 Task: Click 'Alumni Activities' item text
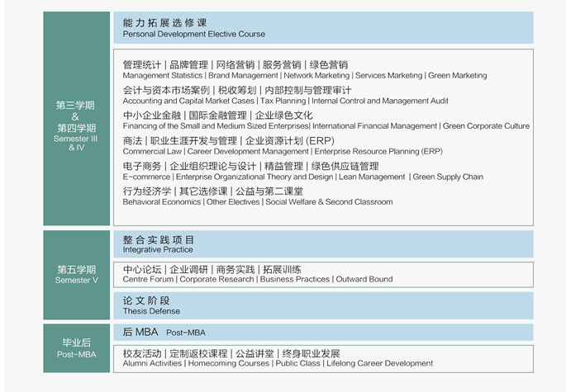[x=152, y=363]
